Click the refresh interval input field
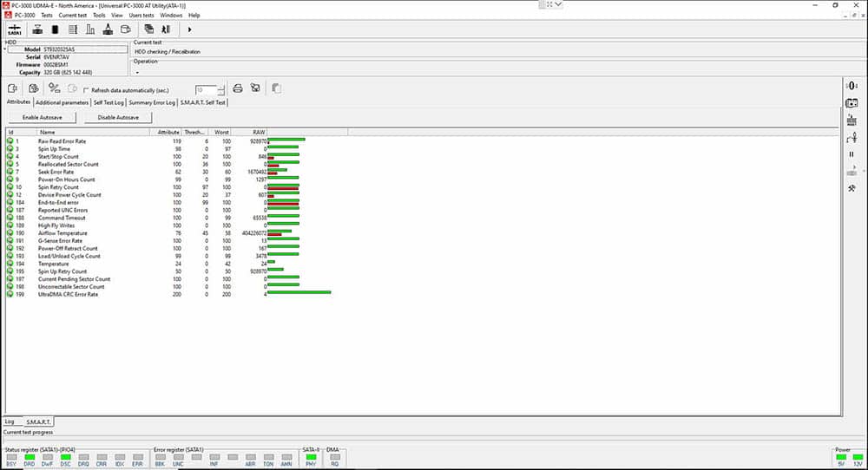 (206, 89)
